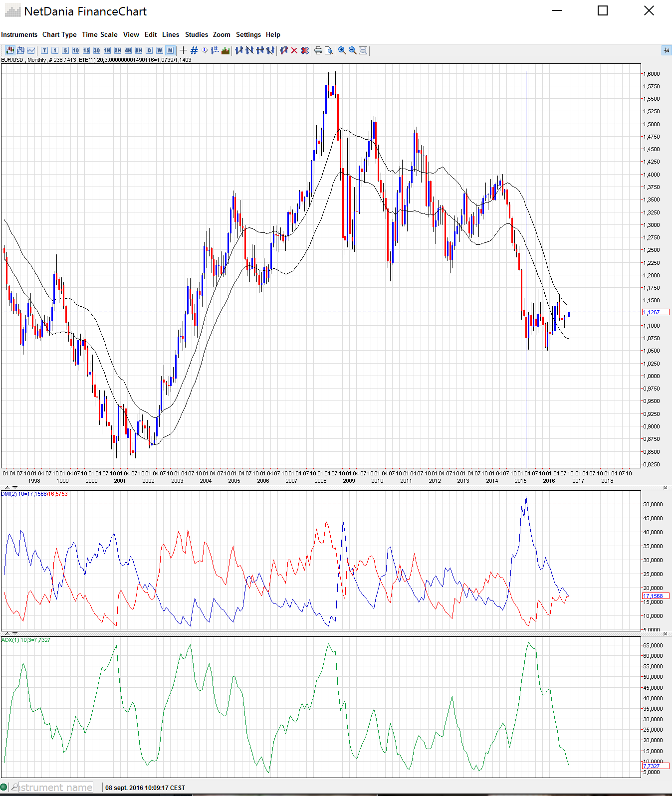This screenshot has width=672, height=796.
Task: Click the data points scale icon
Action: [215, 50]
